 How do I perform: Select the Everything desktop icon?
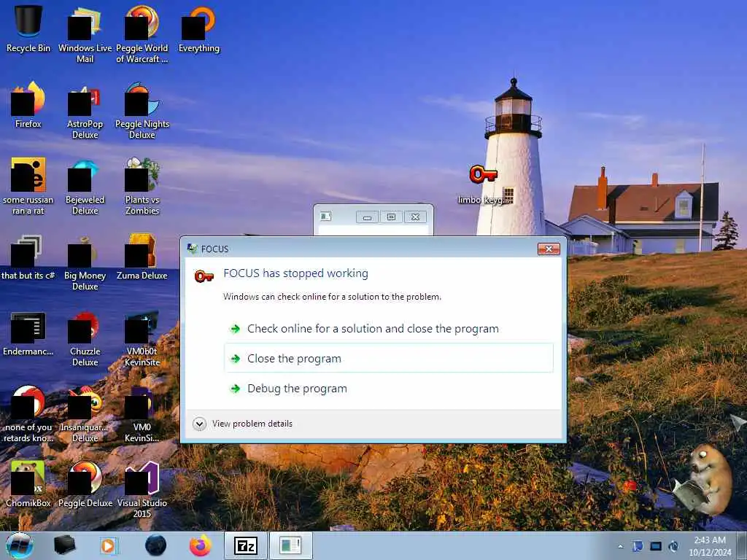coord(199,29)
